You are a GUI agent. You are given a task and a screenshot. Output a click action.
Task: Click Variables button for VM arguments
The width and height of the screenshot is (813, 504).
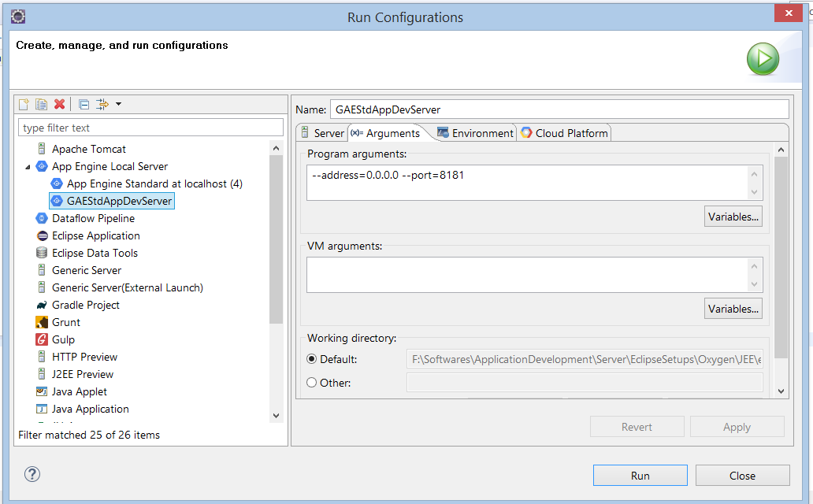pos(733,309)
